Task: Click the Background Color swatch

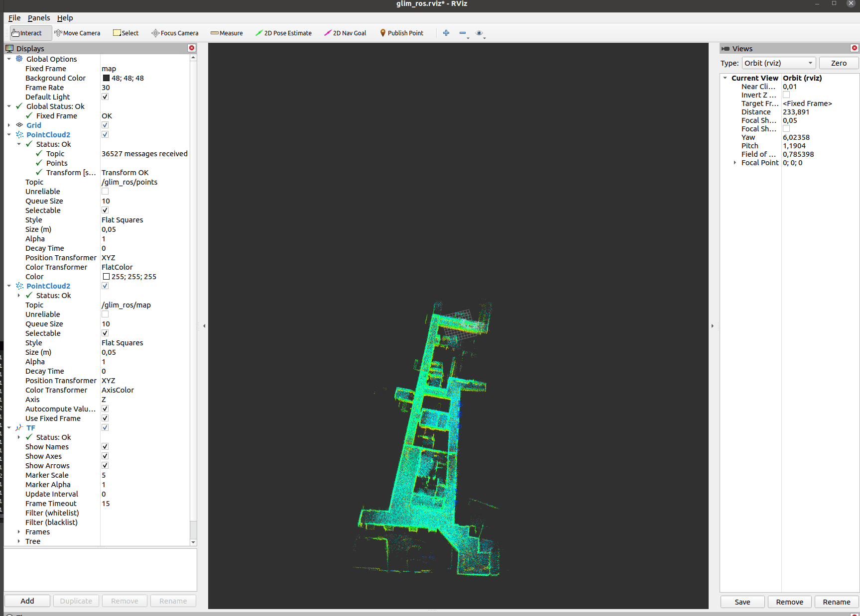Action: [x=106, y=78]
